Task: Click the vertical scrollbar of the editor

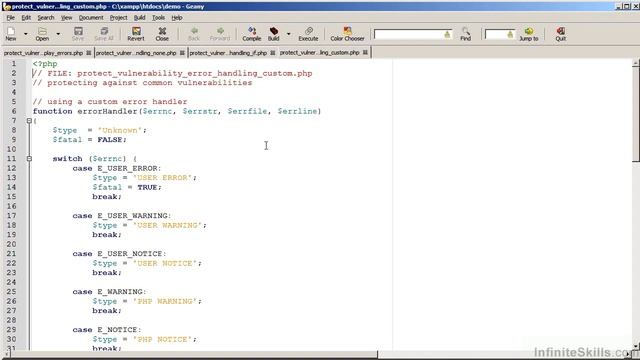Action: (636, 114)
